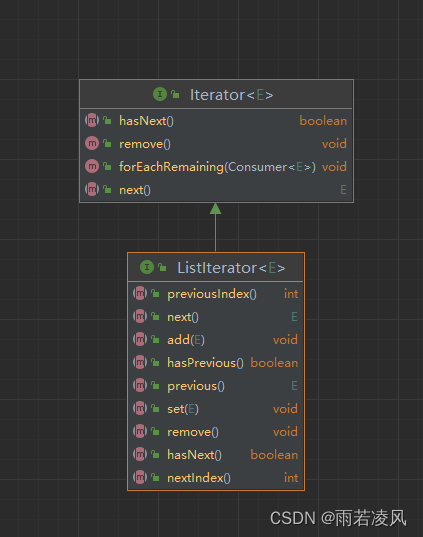The image size is (423, 537).
Task: Select the Iterator<E> node header
Action: click(216, 95)
